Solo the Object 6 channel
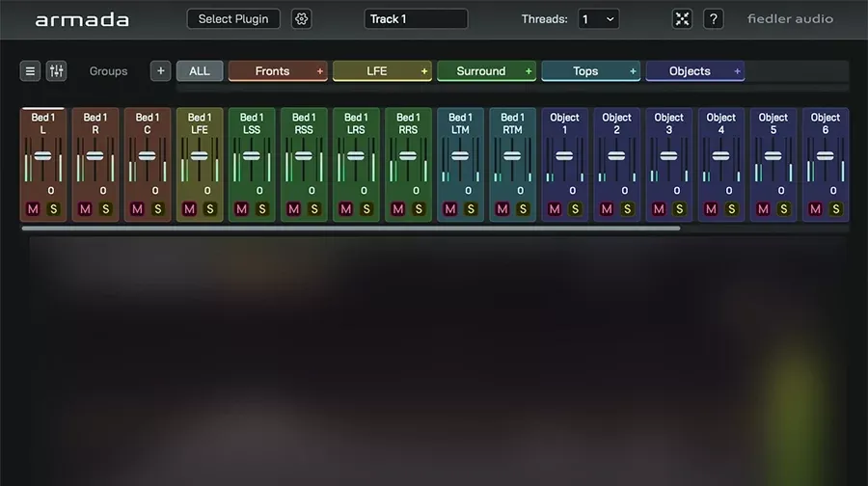Screen dimensions: 868x486 click(x=836, y=209)
